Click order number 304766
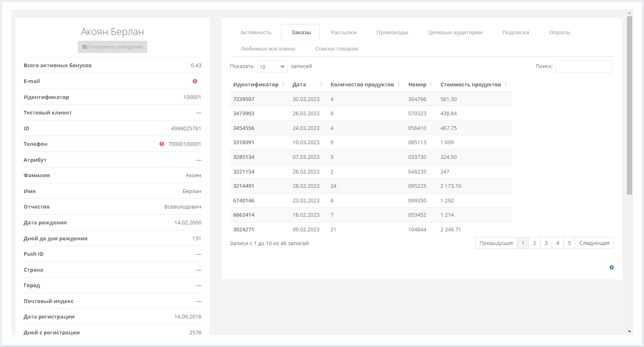 [417, 99]
